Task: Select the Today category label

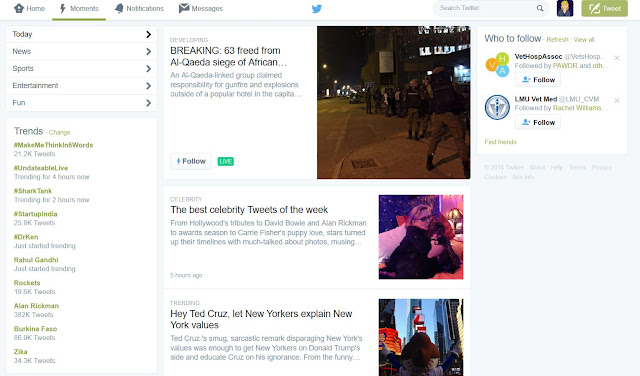Action: (x=22, y=34)
